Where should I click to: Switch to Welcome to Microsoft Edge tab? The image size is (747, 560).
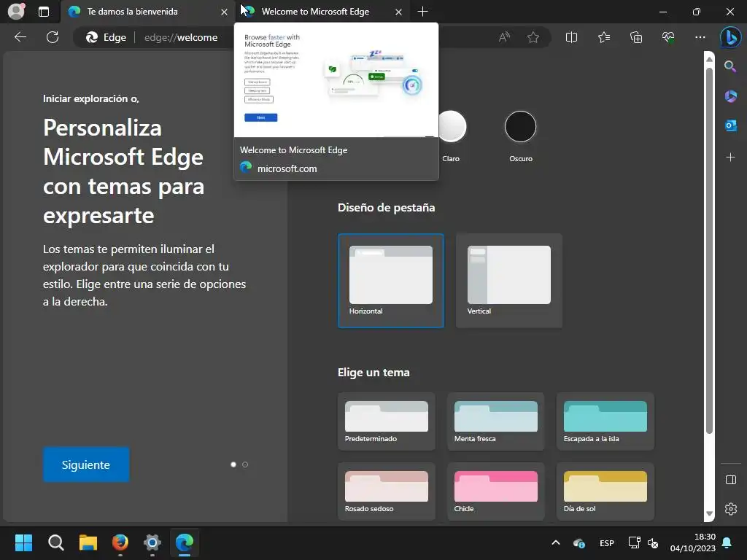322,12
